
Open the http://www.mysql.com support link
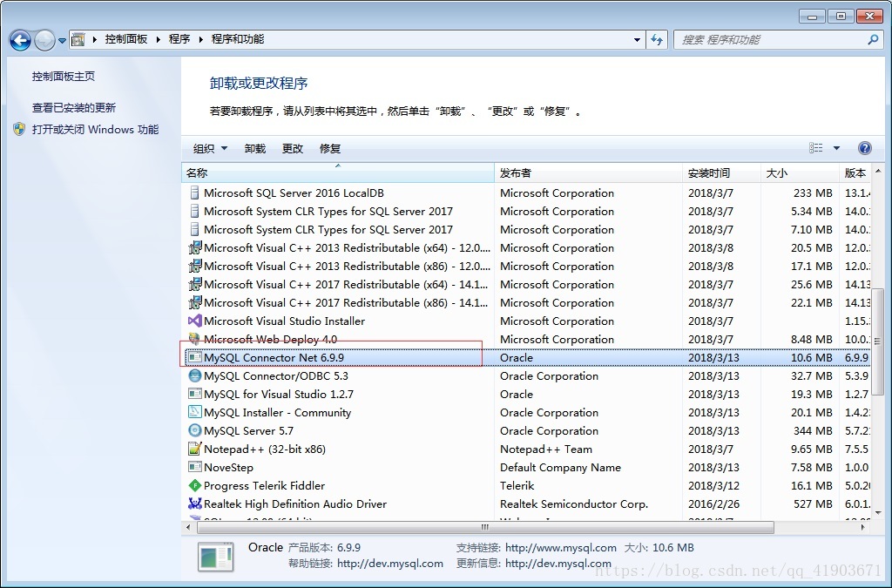[561, 548]
